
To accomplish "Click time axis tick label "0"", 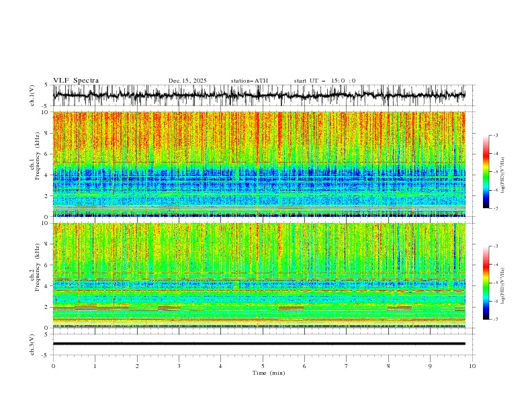I will click(53, 366).
